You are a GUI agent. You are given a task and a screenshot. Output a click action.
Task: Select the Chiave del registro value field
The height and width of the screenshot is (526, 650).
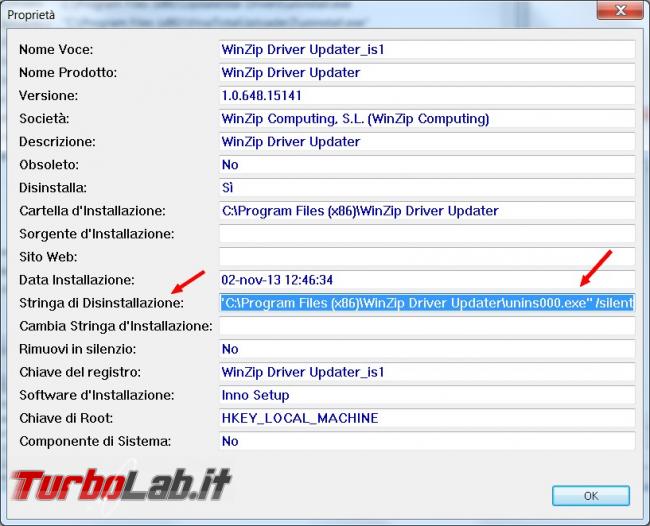427,372
